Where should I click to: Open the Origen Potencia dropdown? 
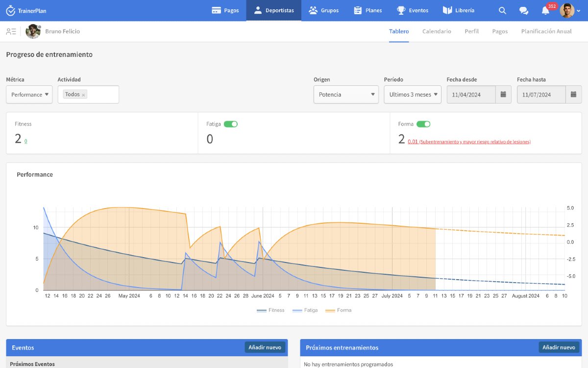346,94
